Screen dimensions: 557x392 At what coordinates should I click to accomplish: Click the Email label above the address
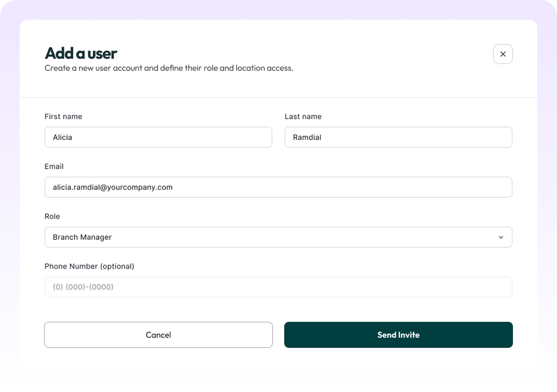54,166
